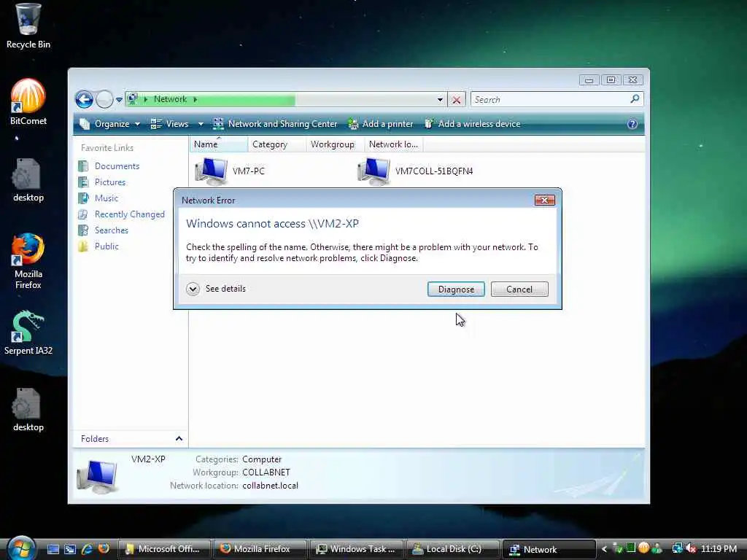This screenshot has height=560, width=747.
Task: Click the VM2-XP computer icon in details pane
Action: pos(97,476)
